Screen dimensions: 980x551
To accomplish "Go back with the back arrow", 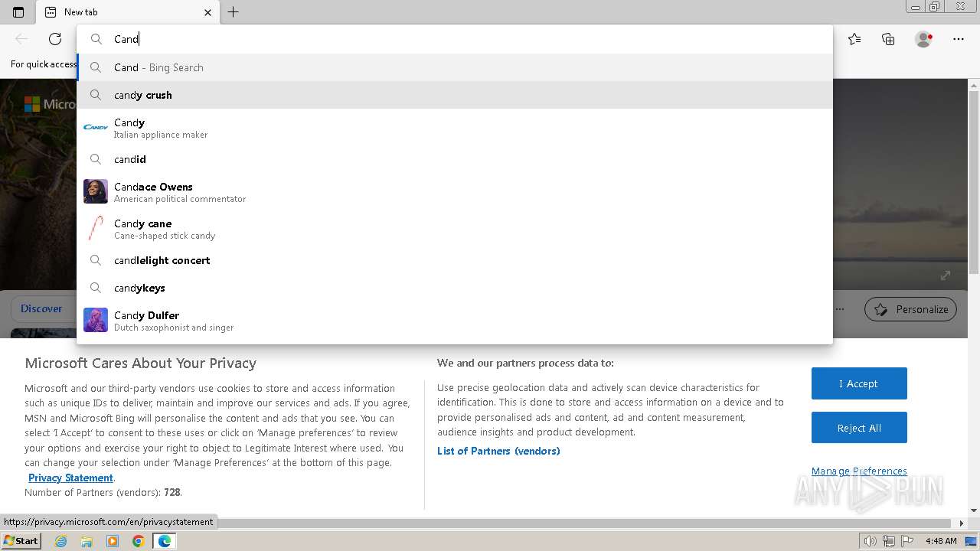I will pyautogui.click(x=21, y=39).
